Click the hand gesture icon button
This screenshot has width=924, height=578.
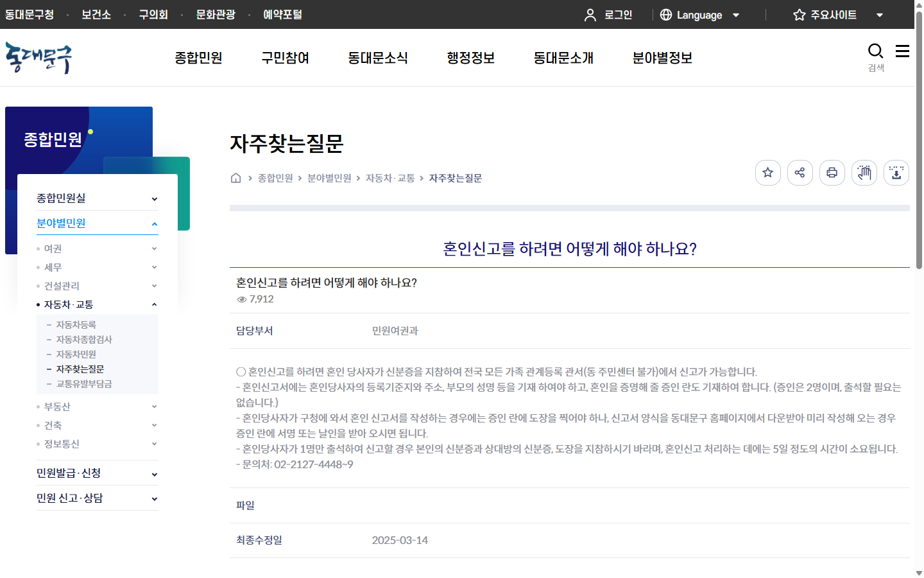pos(864,173)
